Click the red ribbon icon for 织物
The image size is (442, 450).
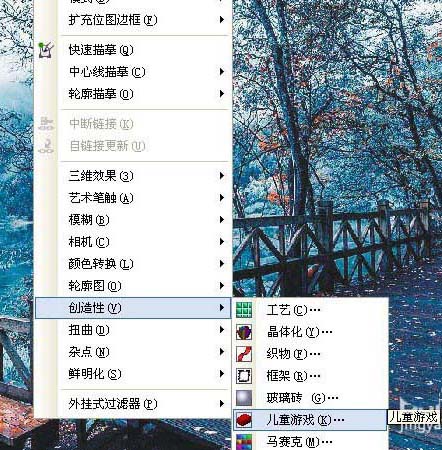[x=244, y=354]
